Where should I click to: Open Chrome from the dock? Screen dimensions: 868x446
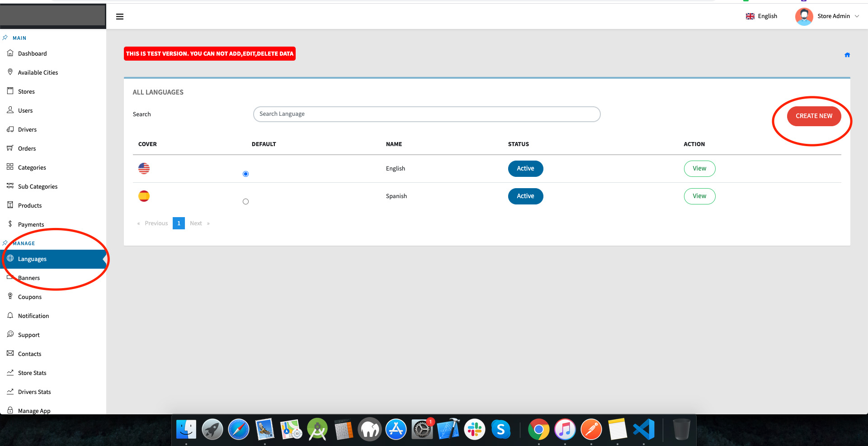pos(538,430)
